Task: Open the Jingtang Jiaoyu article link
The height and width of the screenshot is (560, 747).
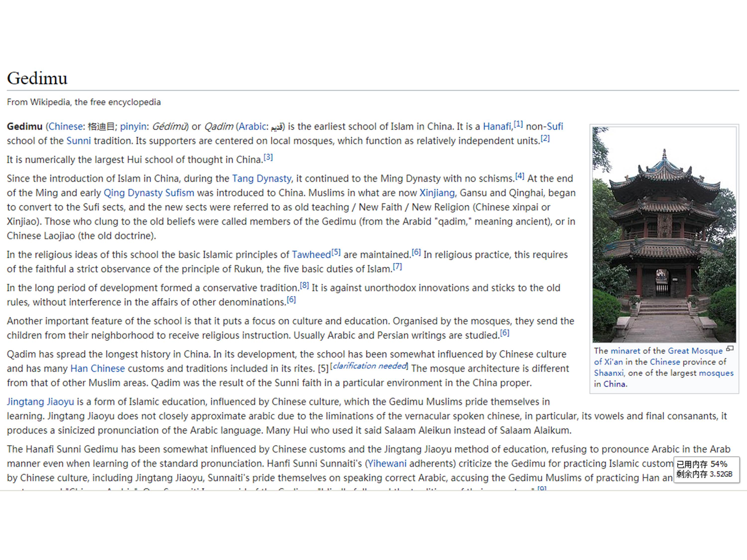Action: [x=40, y=402]
